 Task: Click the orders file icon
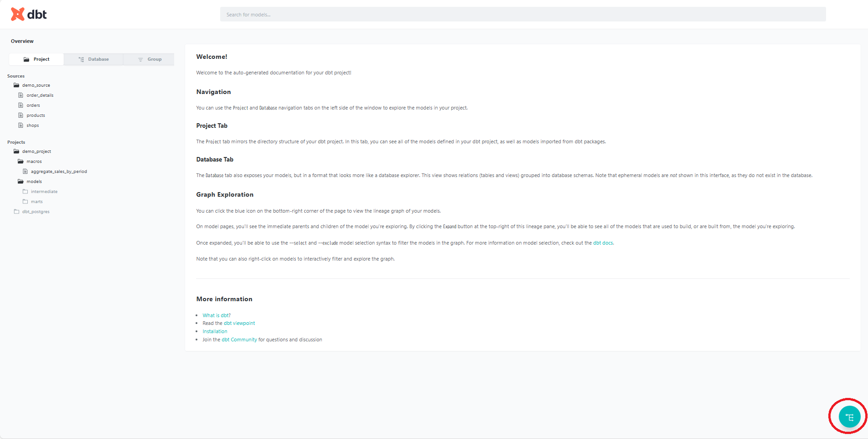(21, 105)
